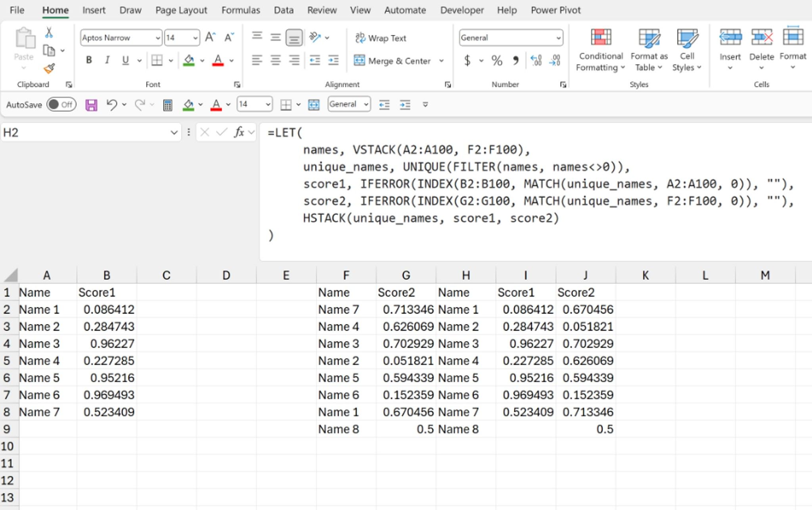Expand the Name Box dropdown arrow
This screenshot has height=510, width=812.
point(174,132)
